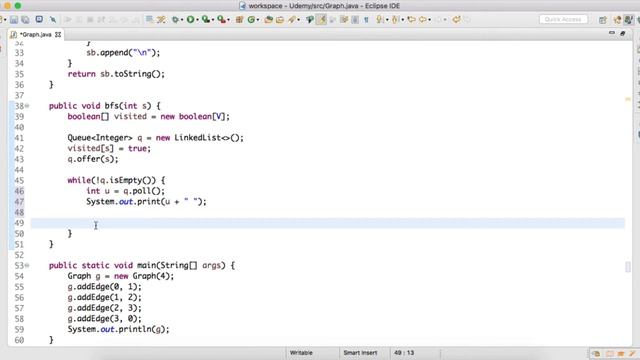Click the Save toolbar icon
The height and width of the screenshot is (360, 640).
[x=14, y=20]
